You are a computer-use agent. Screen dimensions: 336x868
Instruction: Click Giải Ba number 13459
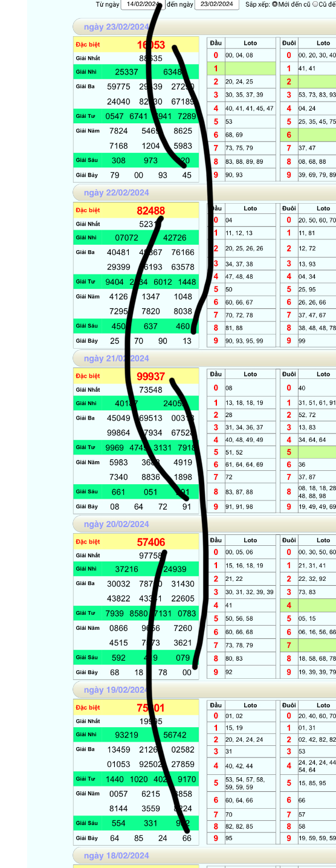pyautogui.click(x=118, y=749)
